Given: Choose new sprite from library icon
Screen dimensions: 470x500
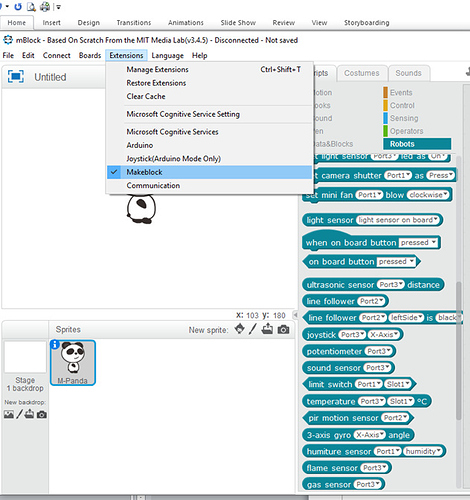Looking at the screenshot, I should click(239, 329).
